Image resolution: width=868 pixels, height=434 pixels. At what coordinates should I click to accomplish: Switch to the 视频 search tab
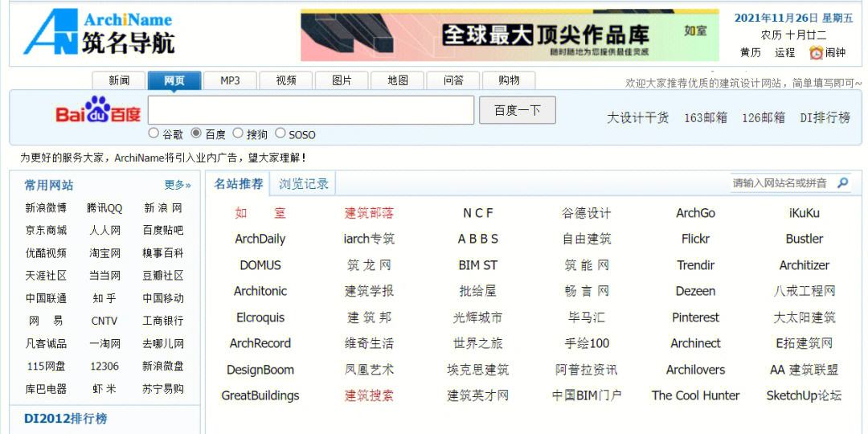pyautogui.click(x=286, y=80)
